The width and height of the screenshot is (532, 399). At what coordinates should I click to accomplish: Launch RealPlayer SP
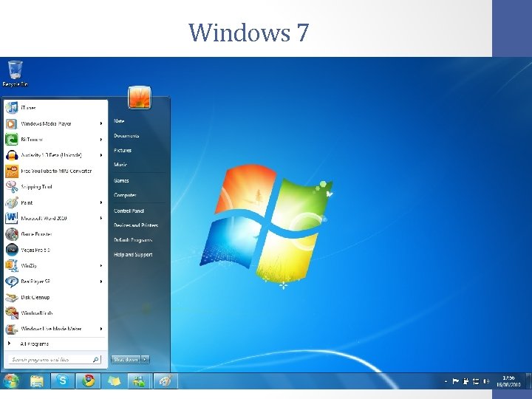click(56, 282)
